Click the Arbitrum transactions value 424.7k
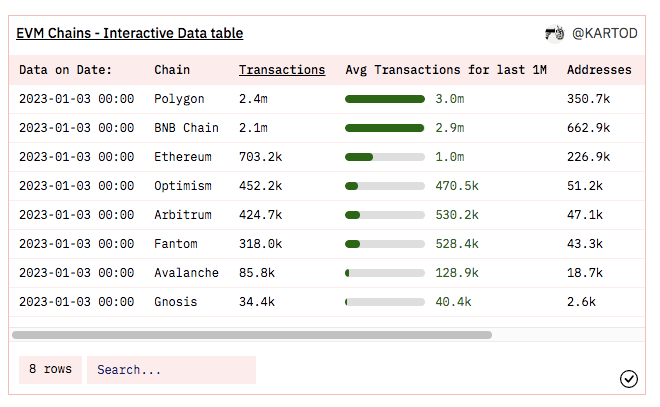The image size is (660, 407). tap(260, 215)
